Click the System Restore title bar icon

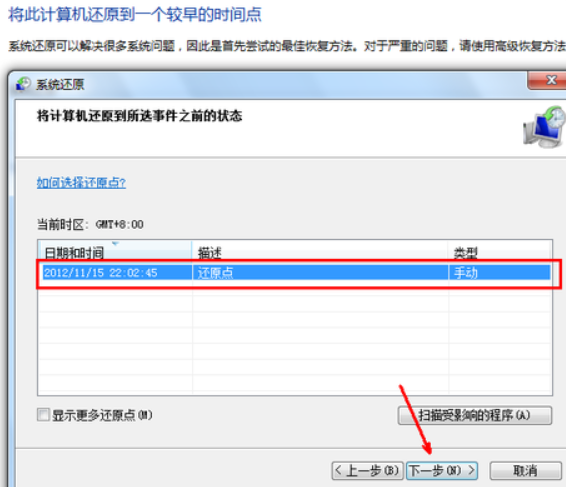click(23, 84)
